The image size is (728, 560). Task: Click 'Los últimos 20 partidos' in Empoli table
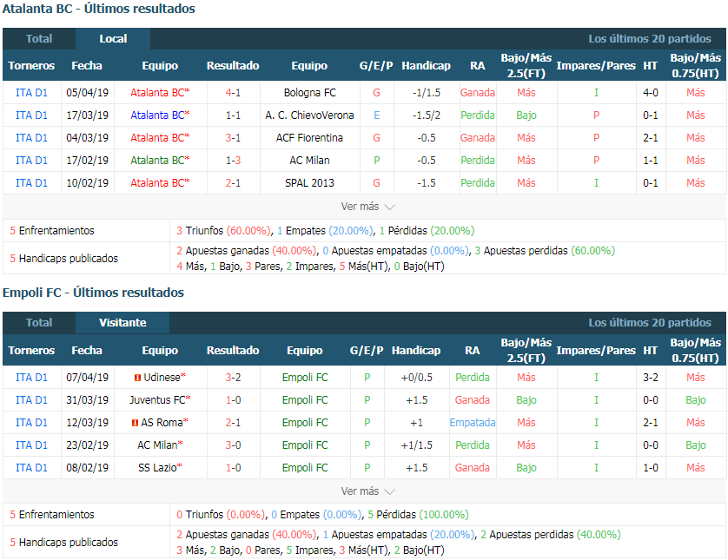tap(650, 322)
